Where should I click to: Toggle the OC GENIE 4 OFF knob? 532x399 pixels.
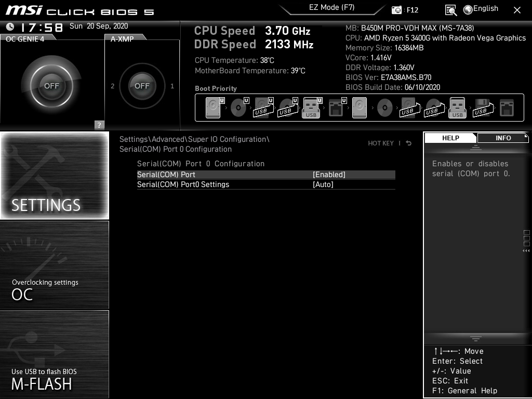[51, 86]
